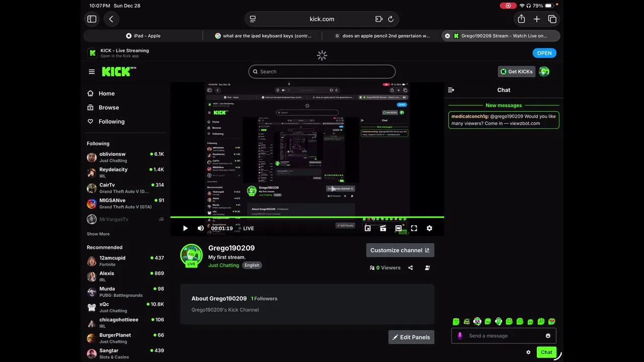Reload the kick.com page

pyautogui.click(x=390, y=19)
